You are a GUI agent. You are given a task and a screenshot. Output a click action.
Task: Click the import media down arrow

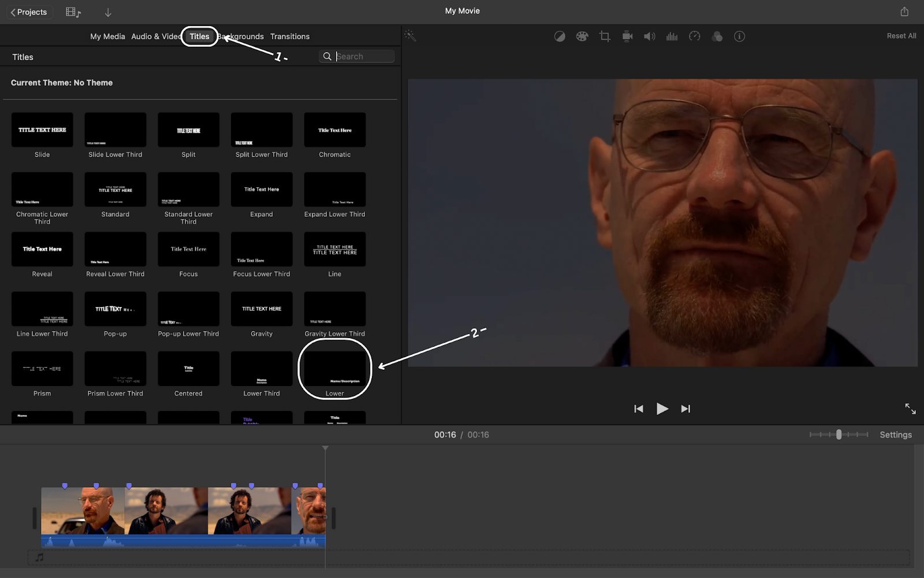[108, 12]
